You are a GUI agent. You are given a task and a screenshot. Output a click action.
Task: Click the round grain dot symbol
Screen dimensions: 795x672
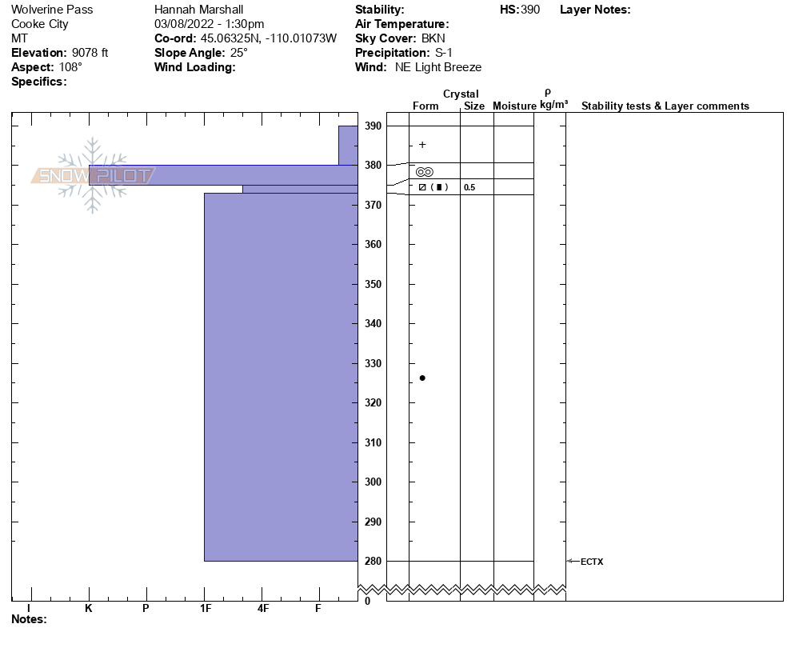coord(422,378)
